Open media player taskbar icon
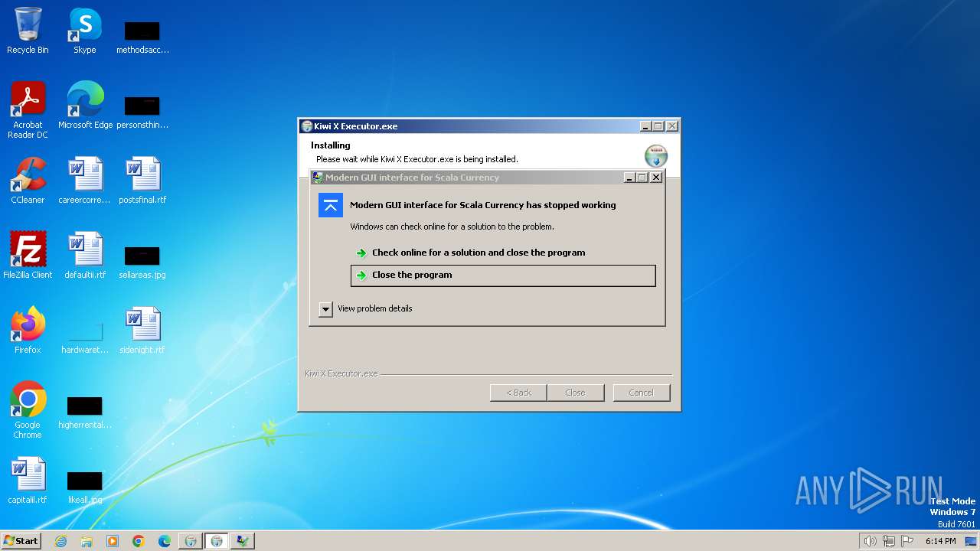Viewport: 980px width, 551px height. 113,541
